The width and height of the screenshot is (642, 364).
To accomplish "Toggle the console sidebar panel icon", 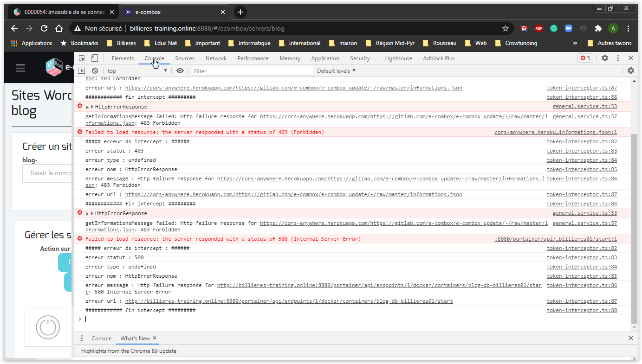I will coord(82,71).
